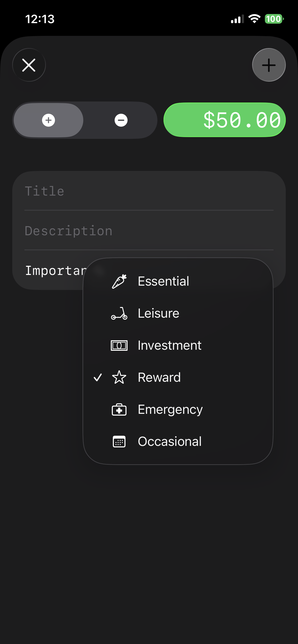Tap the medical kit Emergency icon
The height and width of the screenshot is (644, 298).
coord(119,409)
